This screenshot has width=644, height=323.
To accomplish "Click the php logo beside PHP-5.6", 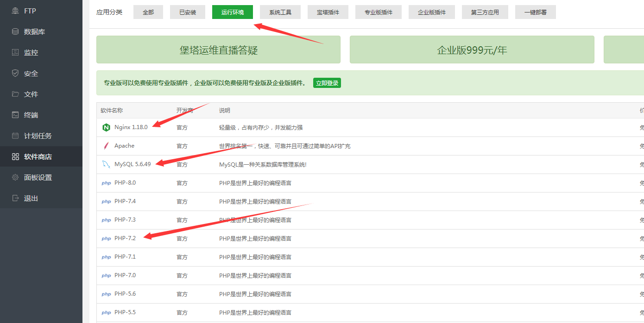I will 106,294.
